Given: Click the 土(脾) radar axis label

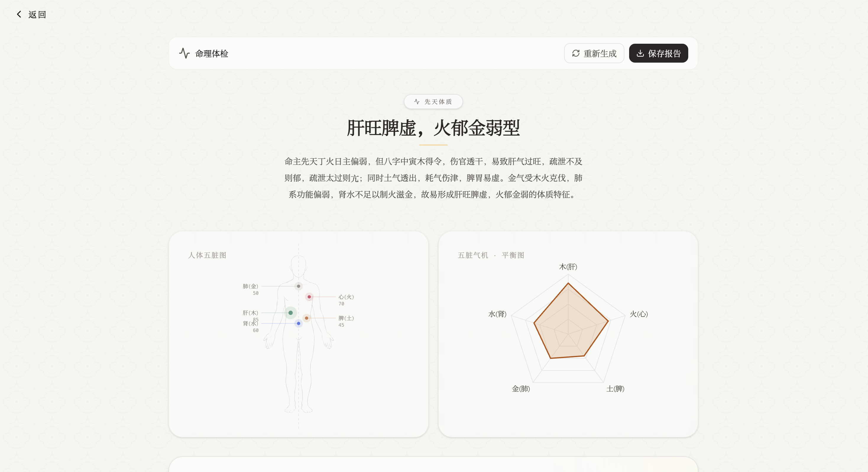Looking at the screenshot, I should click(615, 388).
